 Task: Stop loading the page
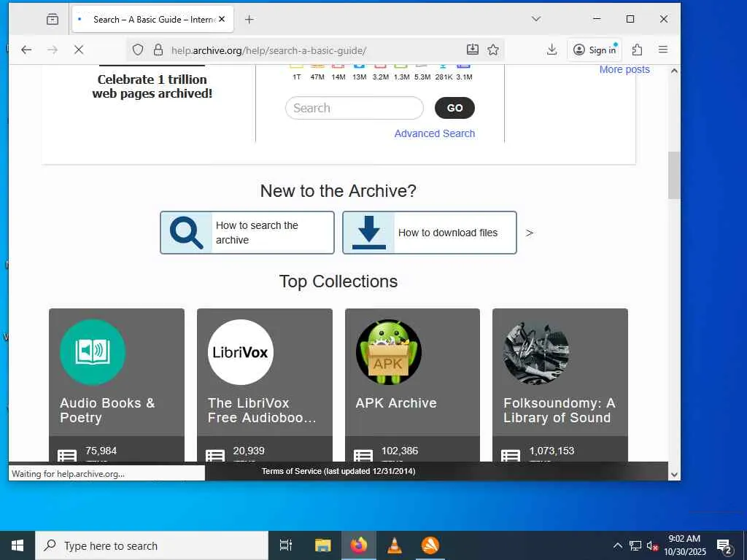coord(79,50)
